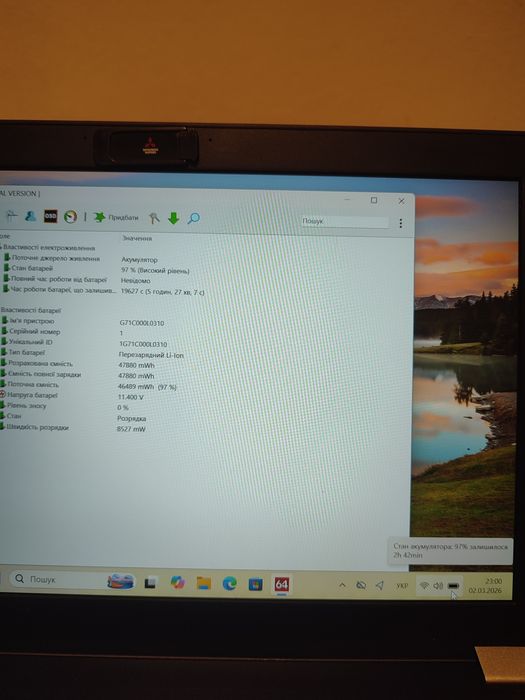Open Microsoft Store from the taskbar
Image resolution: width=525 pixels, height=700 pixels.
click(x=255, y=584)
